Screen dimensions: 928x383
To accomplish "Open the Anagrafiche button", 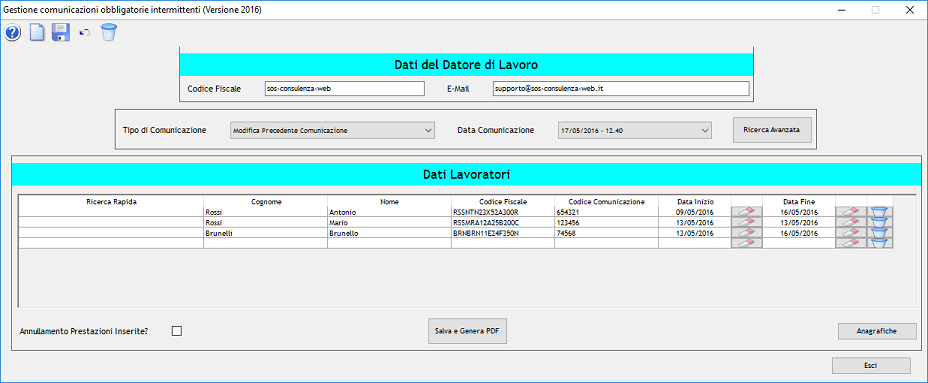I will 877,331.
